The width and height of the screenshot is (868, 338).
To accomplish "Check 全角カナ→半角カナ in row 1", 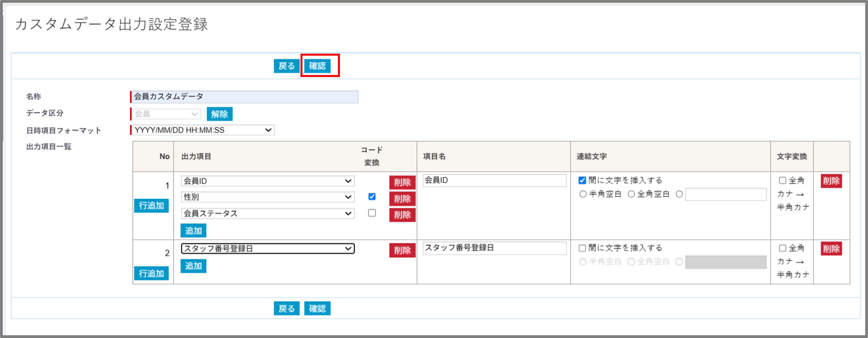I will 782,180.
